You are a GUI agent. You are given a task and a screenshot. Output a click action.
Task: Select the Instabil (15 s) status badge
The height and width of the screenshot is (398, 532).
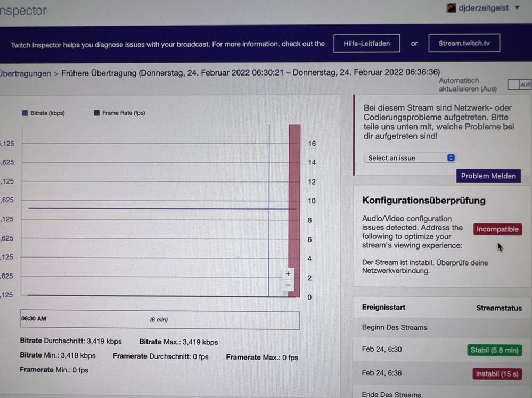[497, 374]
